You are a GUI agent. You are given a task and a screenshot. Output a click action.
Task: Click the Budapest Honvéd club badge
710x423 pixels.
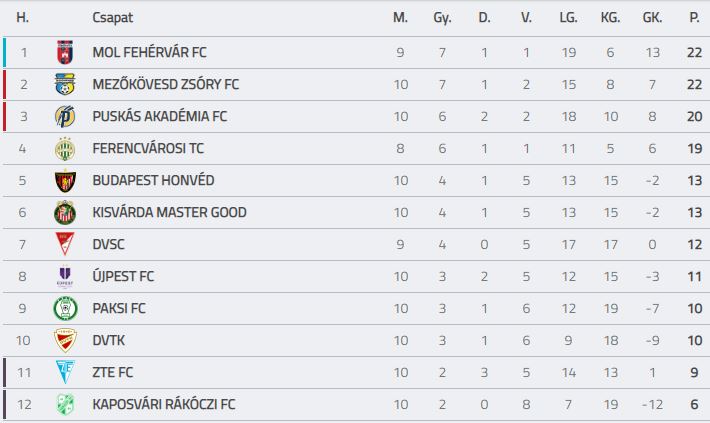pos(65,181)
